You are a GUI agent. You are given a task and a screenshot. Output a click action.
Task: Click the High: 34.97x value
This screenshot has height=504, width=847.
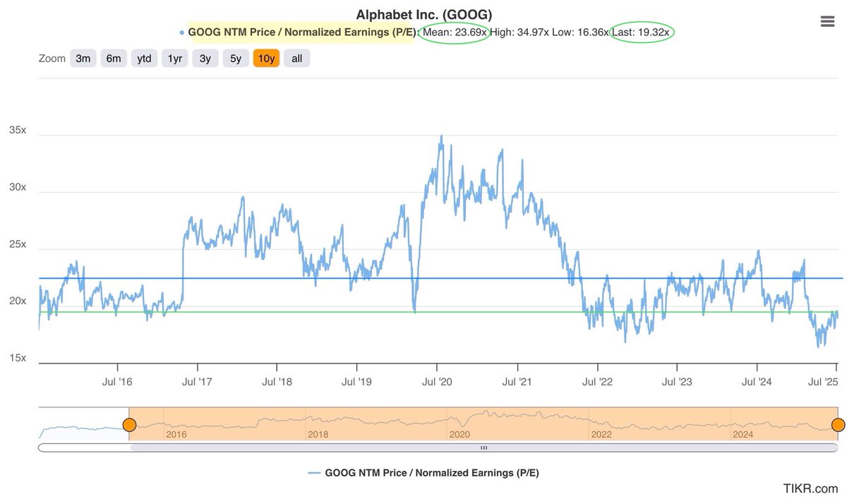coord(521,32)
